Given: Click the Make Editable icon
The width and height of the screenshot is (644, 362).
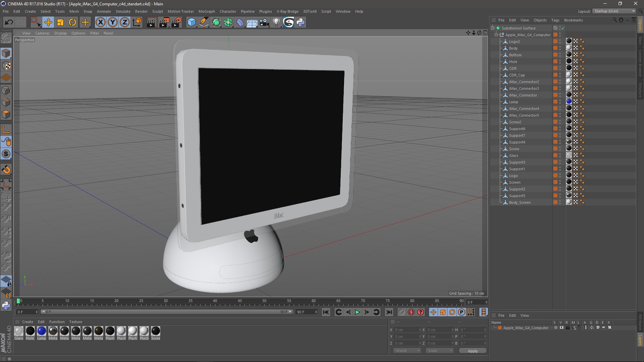Looking at the screenshot, I should [6, 38].
